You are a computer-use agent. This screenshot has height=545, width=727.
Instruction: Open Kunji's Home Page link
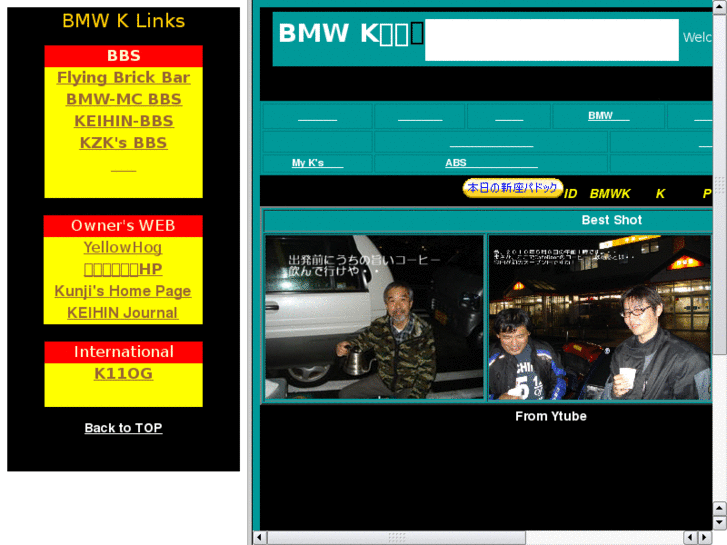click(123, 291)
